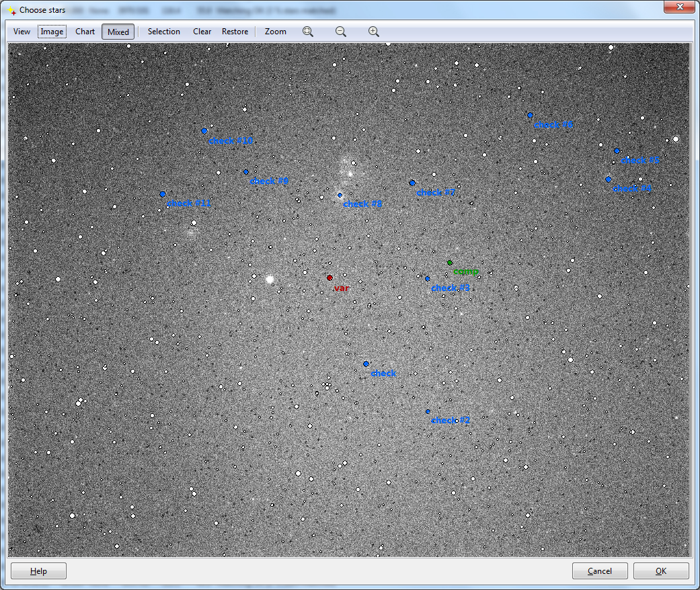Click the zoom out magnifier icon
Screen dimensions: 700x590
[341, 32]
